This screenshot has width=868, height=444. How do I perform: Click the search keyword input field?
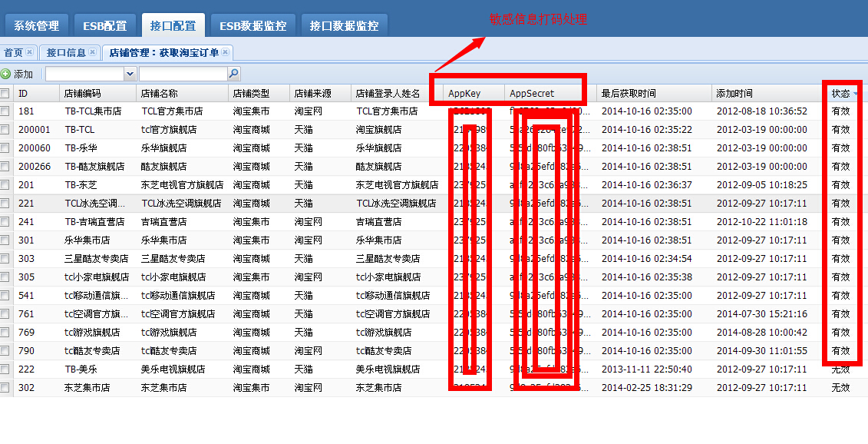183,73
